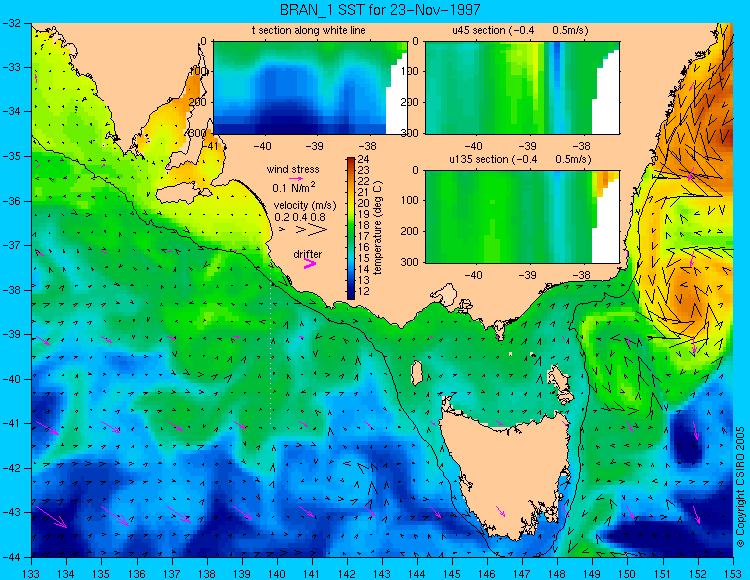This screenshot has width=750, height=580.
Task: Click the 'drifter' legend label
Action: tap(308, 254)
